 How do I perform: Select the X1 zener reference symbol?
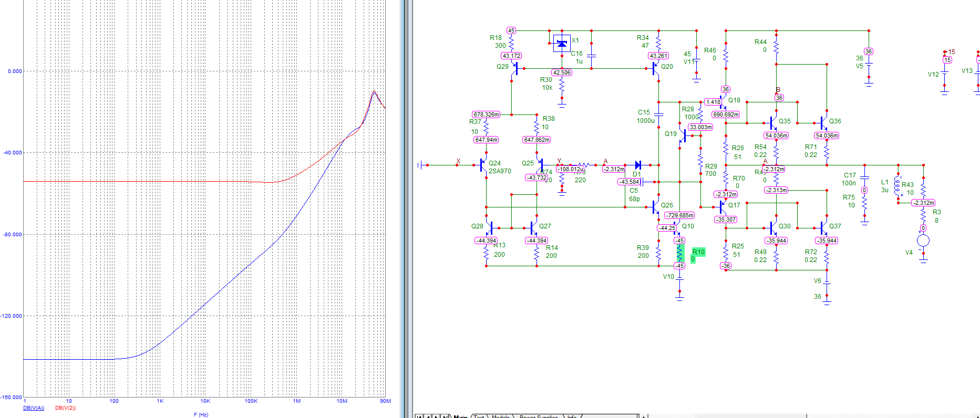click(562, 44)
